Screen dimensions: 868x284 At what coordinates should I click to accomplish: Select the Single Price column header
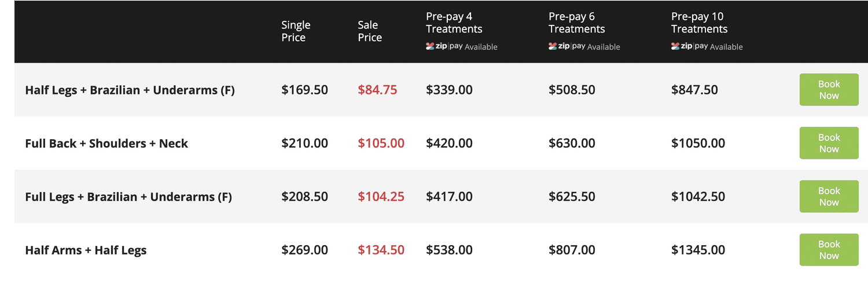click(x=296, y=31)
